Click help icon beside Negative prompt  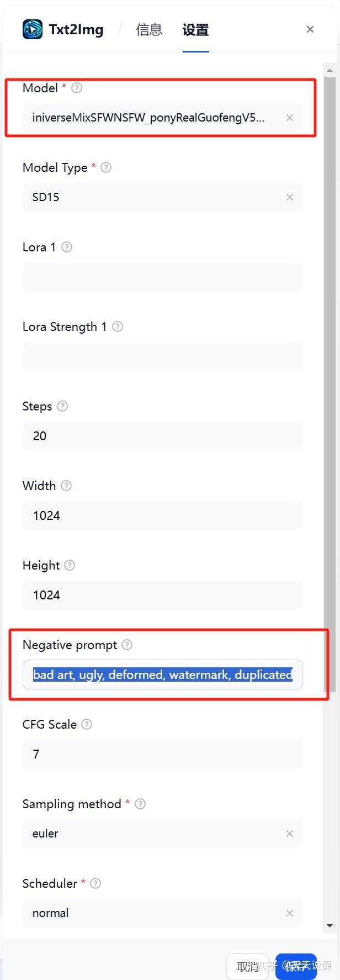point(127,645)
